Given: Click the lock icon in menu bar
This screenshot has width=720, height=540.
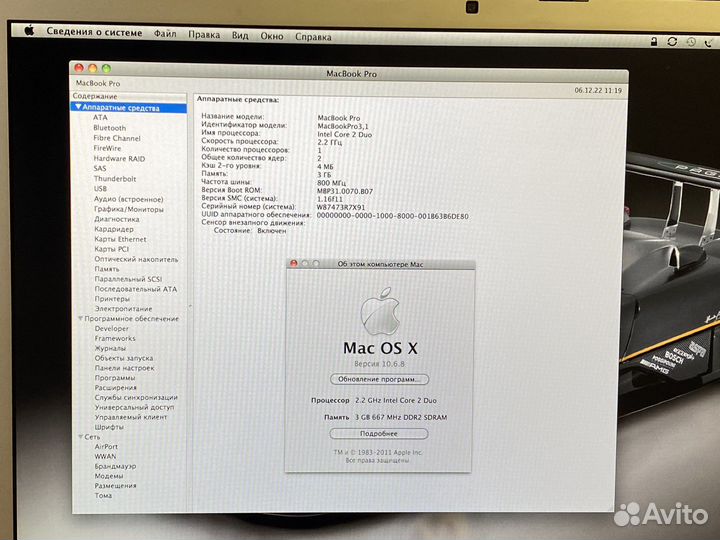Looking at the screenshot, I should [654, 42].
